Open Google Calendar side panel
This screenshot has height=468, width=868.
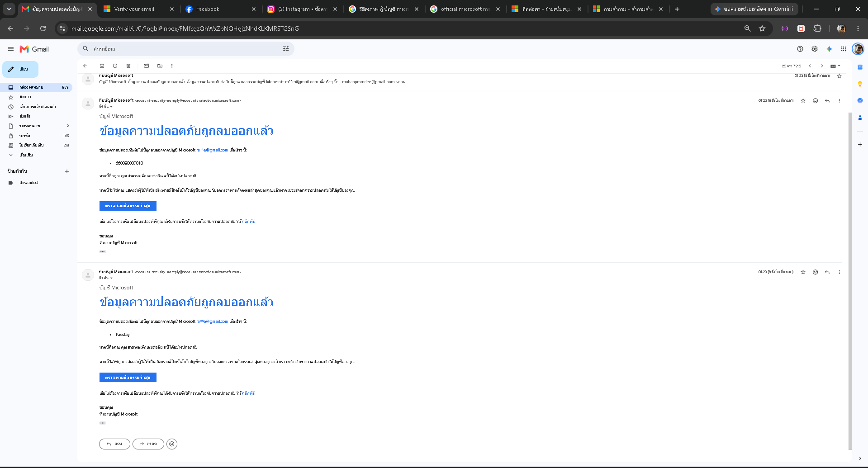point(860,67)
